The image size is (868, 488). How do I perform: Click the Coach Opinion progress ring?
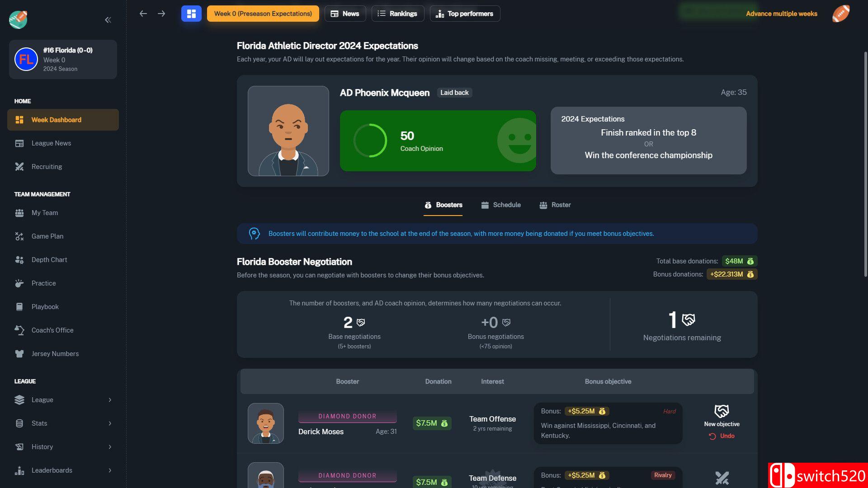[370, 141]
